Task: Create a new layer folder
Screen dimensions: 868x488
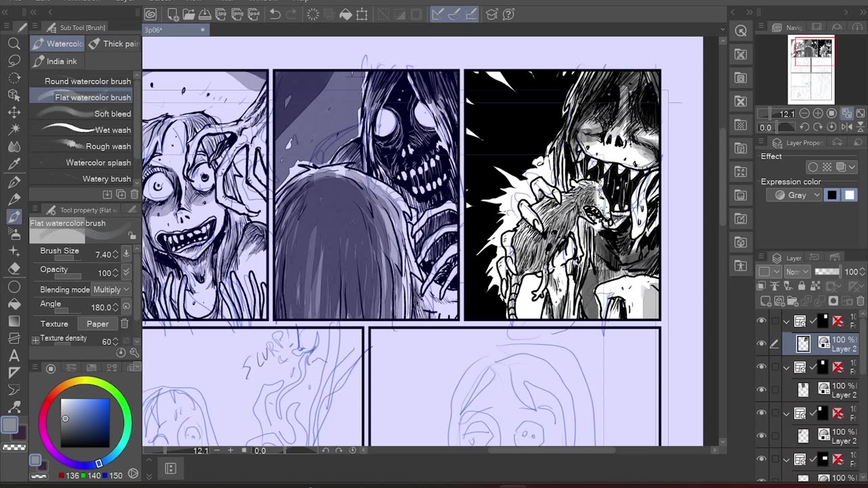Action: (x=793, y=301)
